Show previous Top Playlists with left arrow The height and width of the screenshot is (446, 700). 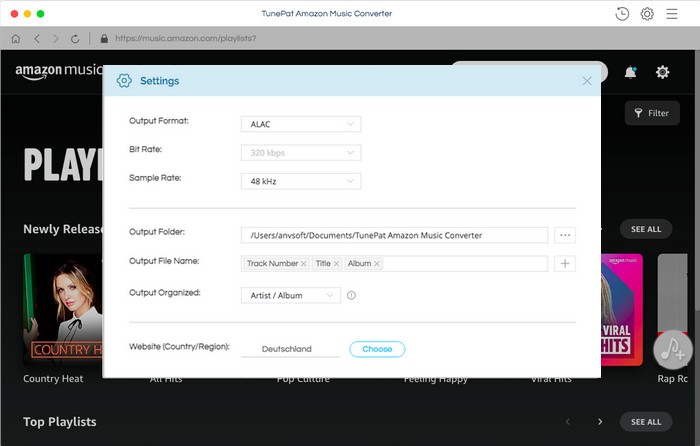click(x=568, y=422)
